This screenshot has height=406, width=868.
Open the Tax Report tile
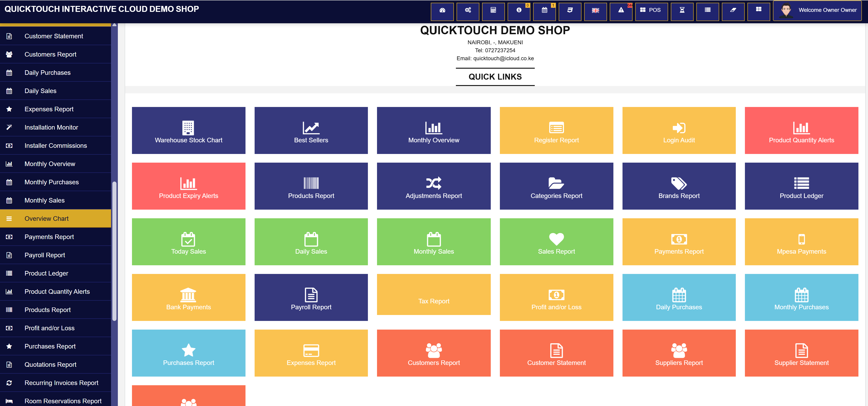click(434, 294)
